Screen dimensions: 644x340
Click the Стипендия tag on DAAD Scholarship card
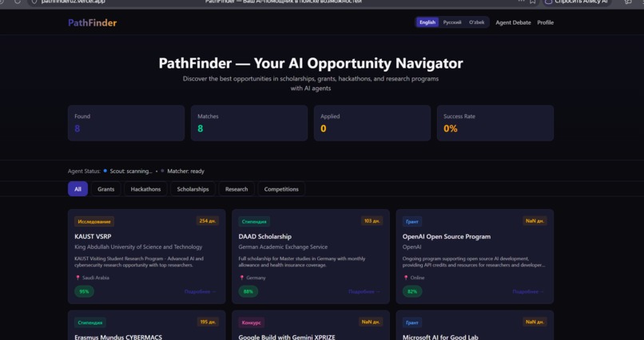254,221
